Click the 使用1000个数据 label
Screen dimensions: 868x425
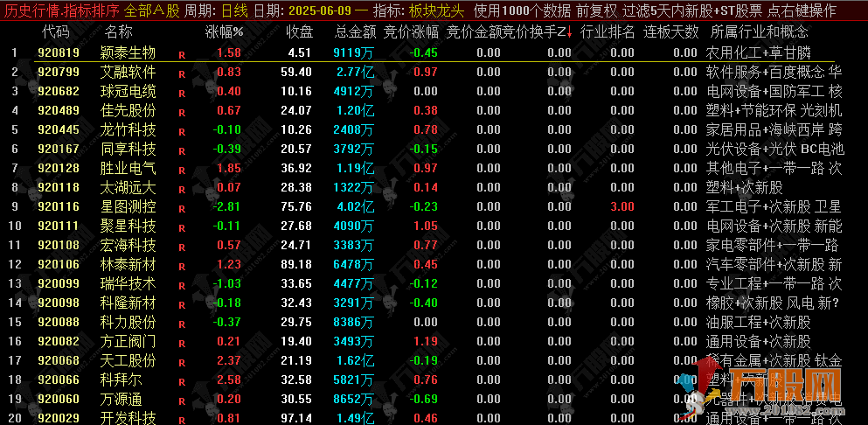(522, 10)
